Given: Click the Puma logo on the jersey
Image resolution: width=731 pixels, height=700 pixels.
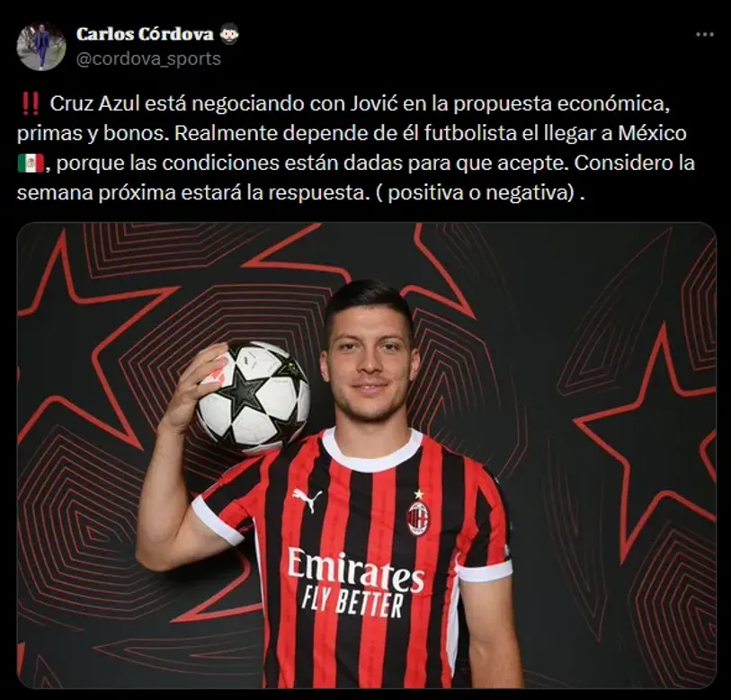Looking at the screenshot, I should pos(307,501).
